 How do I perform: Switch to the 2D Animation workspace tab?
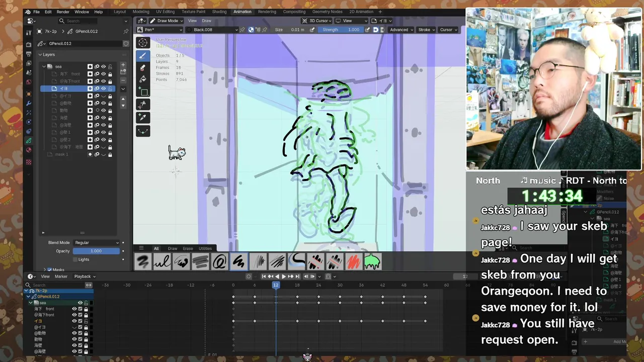(x=361, y=12)
